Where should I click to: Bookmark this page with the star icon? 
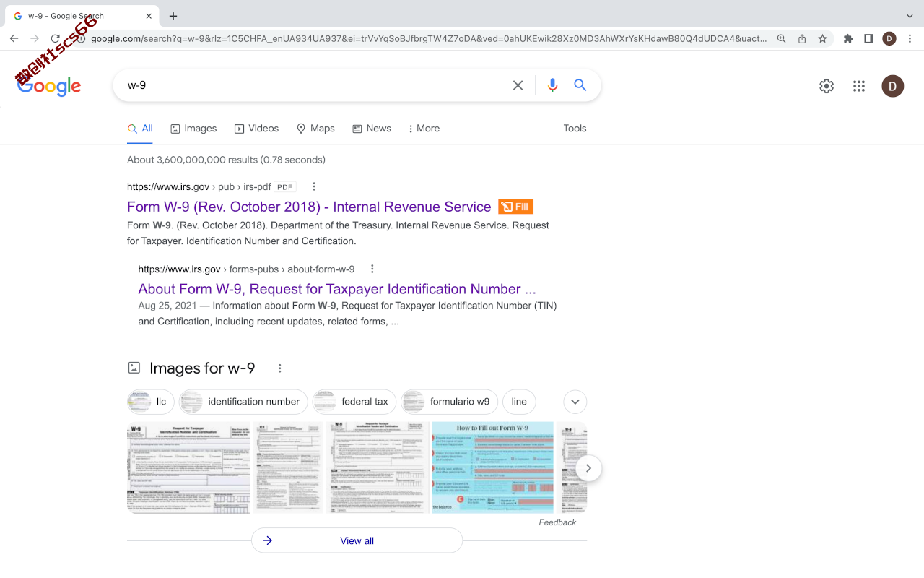tap(822, 39)
